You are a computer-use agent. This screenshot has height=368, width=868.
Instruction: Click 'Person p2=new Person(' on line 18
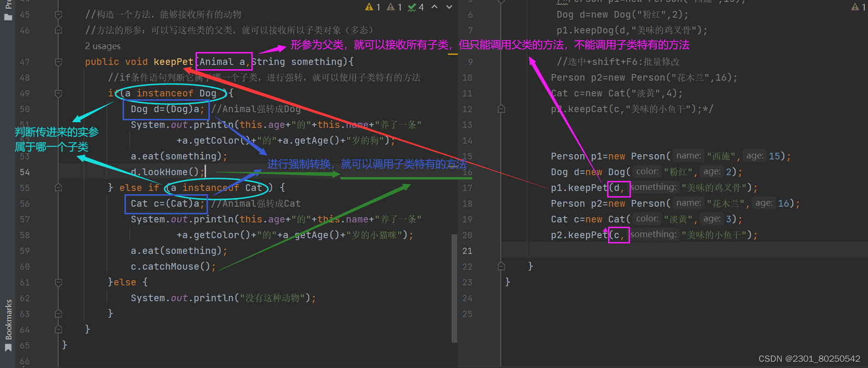click(611, 204)
